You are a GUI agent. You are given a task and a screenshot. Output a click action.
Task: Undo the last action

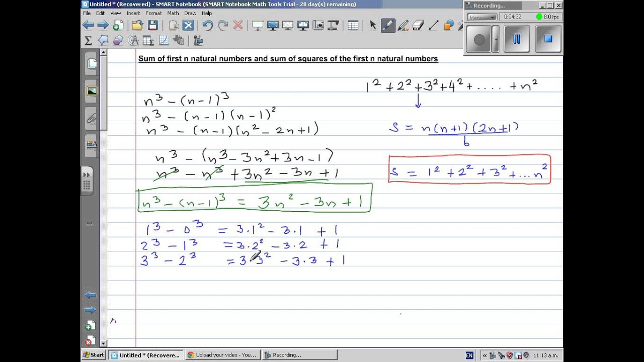coord(208,25)
